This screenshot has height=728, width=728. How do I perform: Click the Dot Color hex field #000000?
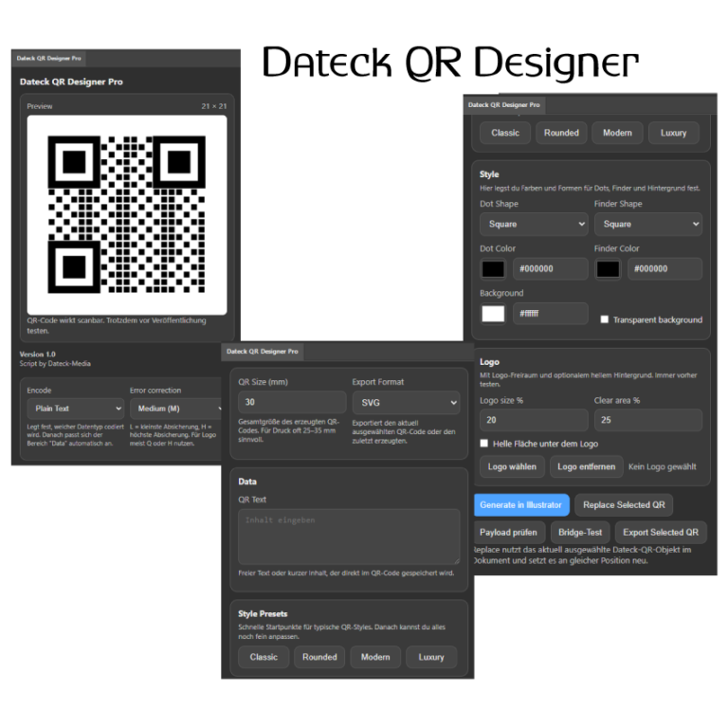tap(551, 269)
